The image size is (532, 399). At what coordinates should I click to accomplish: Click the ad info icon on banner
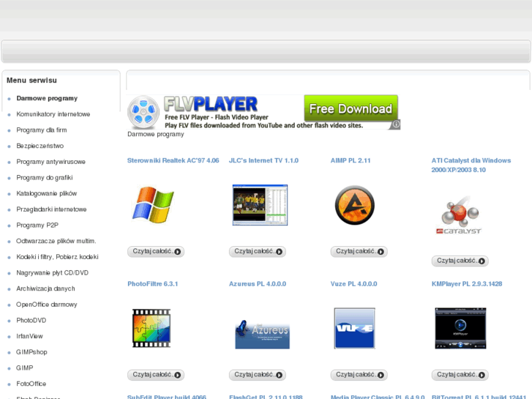click(396, 124)
